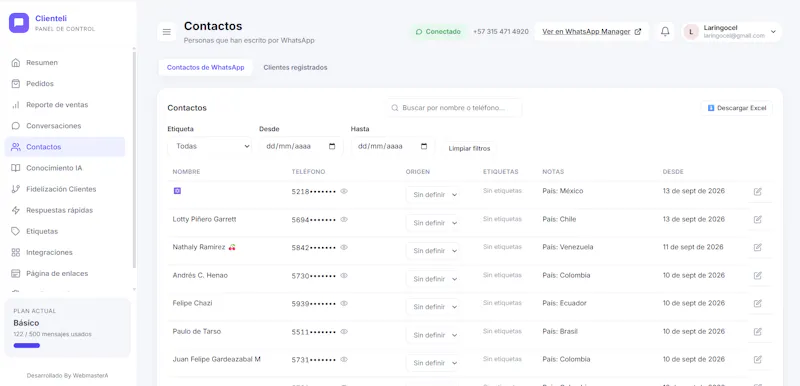Viewport: 800px width, 386px height.
Task: Click Desarrollado By WebmasterA footer link
Action: click(x=68, y=376)
